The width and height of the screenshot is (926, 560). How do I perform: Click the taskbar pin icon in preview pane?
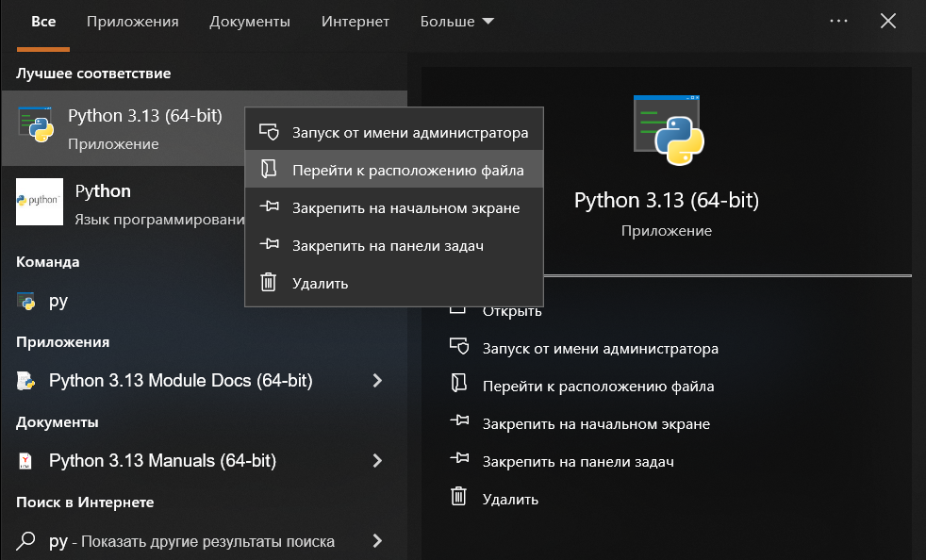(459, 459)
